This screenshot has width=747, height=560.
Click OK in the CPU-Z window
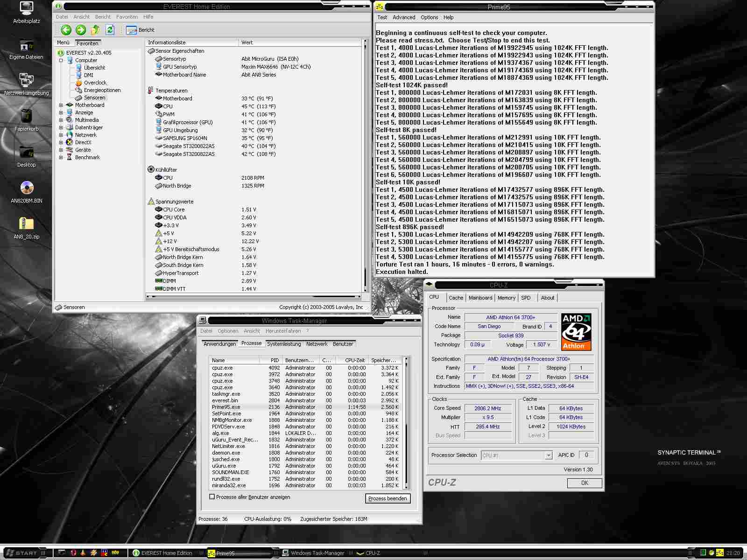click(x=585, y=483)
